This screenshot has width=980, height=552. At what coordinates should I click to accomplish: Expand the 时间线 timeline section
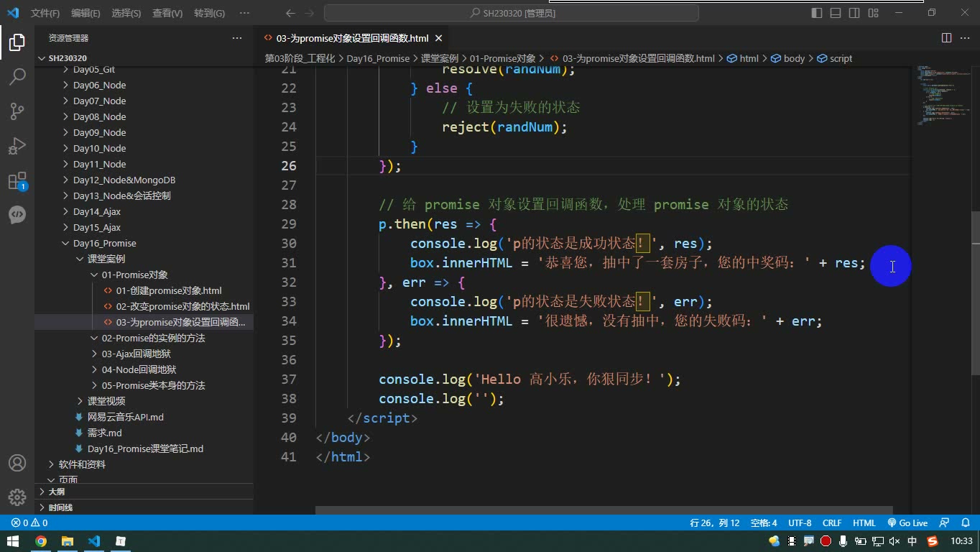click(x=144, y=507)
